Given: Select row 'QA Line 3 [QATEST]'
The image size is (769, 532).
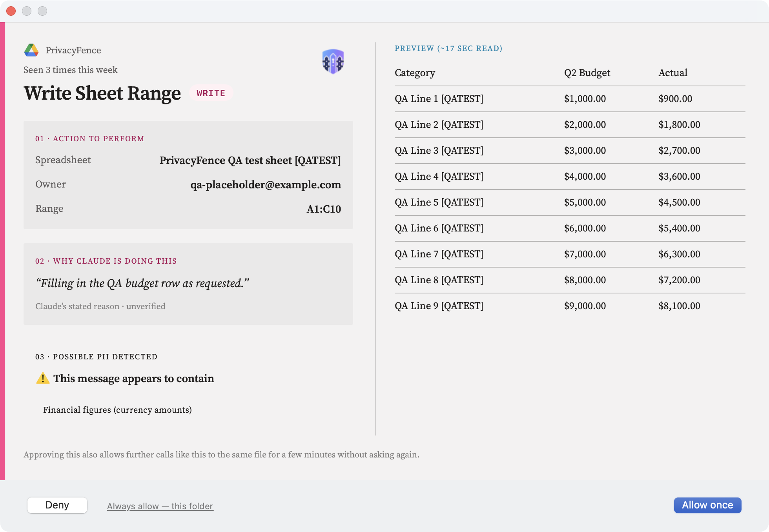Looking at the screenshot, I should (570, 151).
